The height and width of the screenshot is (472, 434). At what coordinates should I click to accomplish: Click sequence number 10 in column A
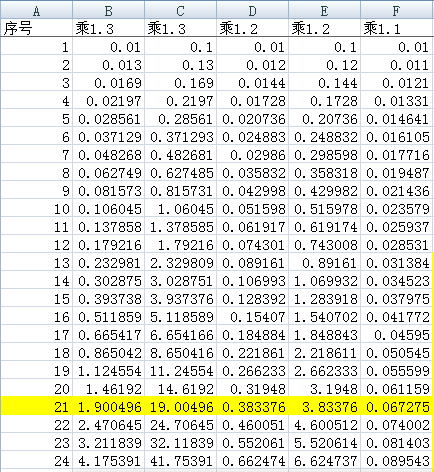click(x=36, y=209)
